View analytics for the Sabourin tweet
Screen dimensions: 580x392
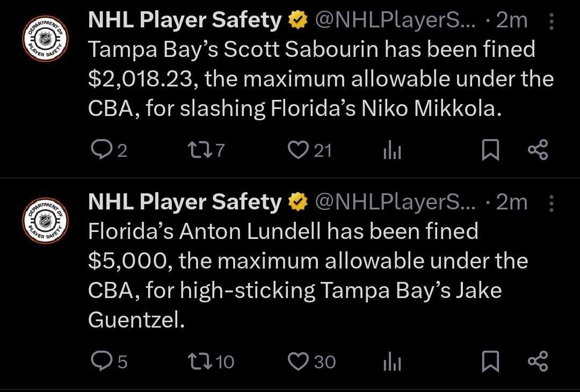(392, 152)
